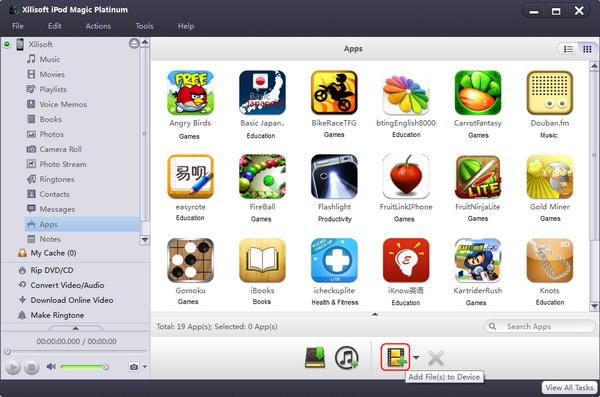This screenshot has width=600, height=397.
Task: Switch to list view mode
Action: click(568, 49)
